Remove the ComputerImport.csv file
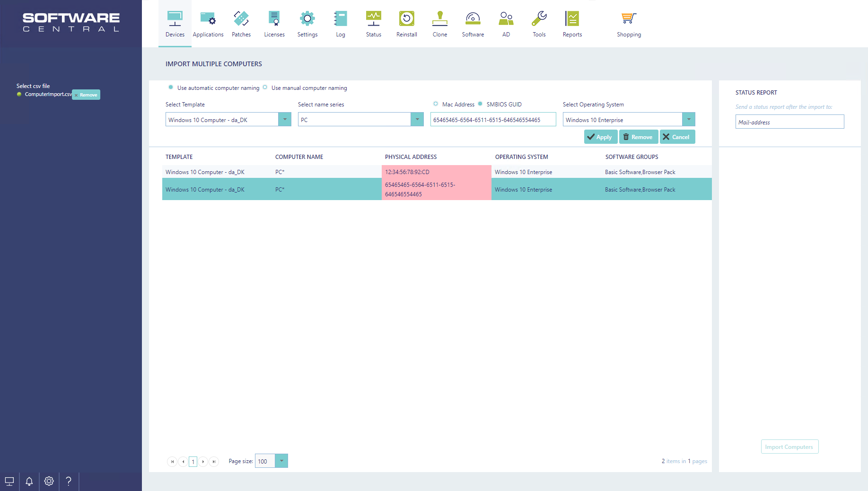The image size is (868, 491). tap(86, 95)
